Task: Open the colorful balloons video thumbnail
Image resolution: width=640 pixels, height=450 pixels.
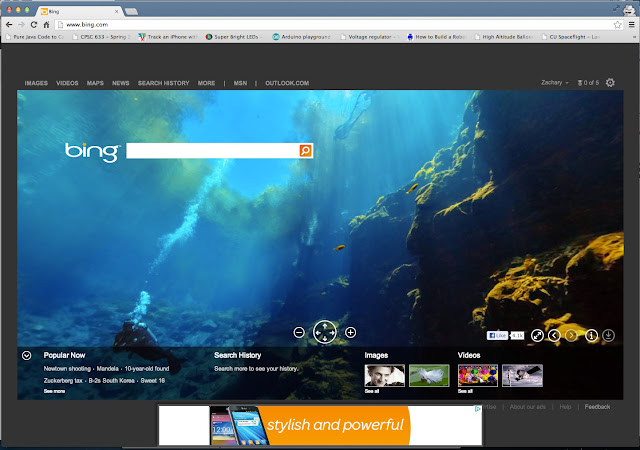Action: [478, 376]
